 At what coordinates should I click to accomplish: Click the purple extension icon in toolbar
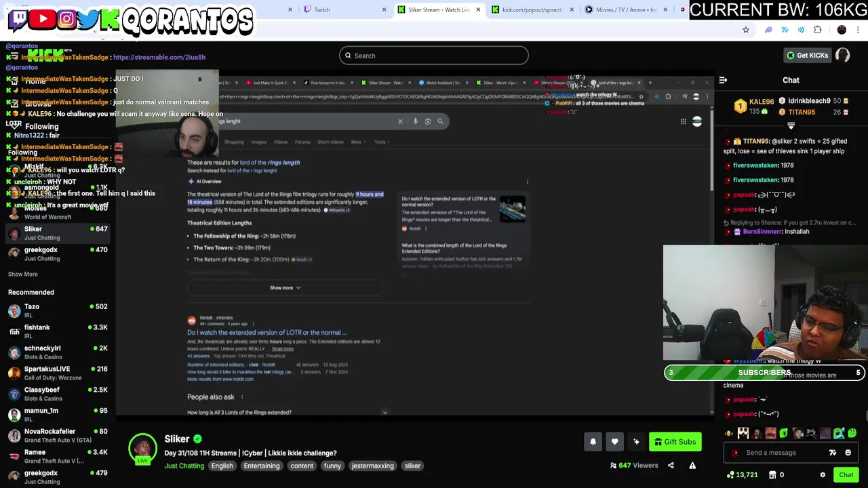pyautogui.click(x=768, y=30)
